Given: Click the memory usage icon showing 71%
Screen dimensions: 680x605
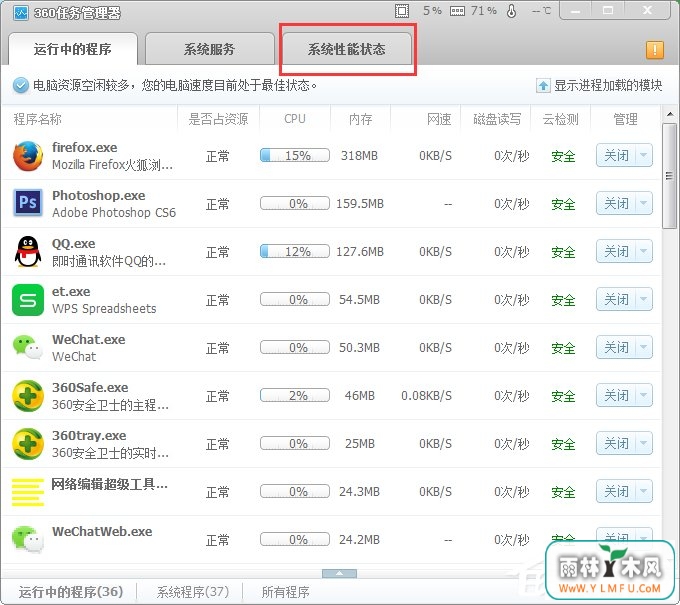Looking at the screenshot, I should [x=457, y=11].
